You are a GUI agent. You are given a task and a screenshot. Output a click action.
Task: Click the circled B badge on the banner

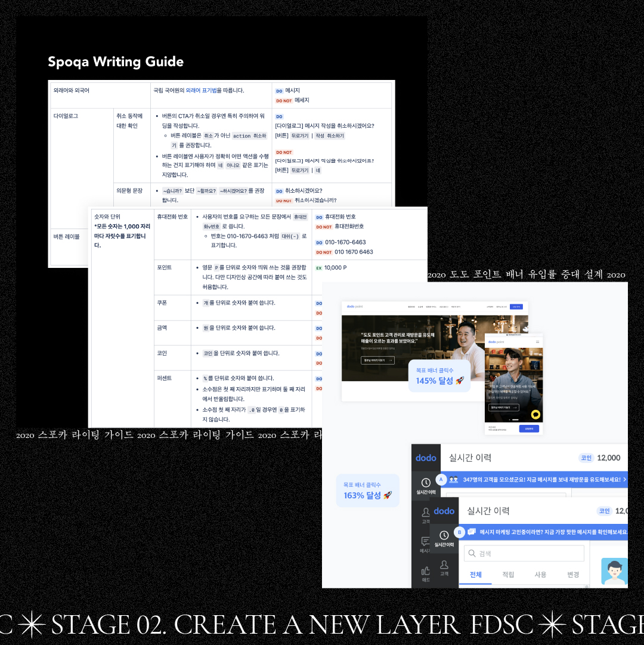[460, 532]
